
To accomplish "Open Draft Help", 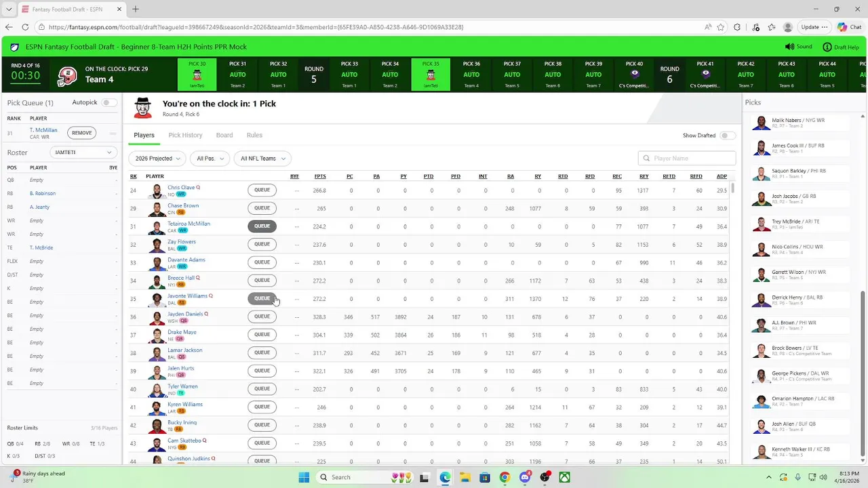I will [841, 47].
